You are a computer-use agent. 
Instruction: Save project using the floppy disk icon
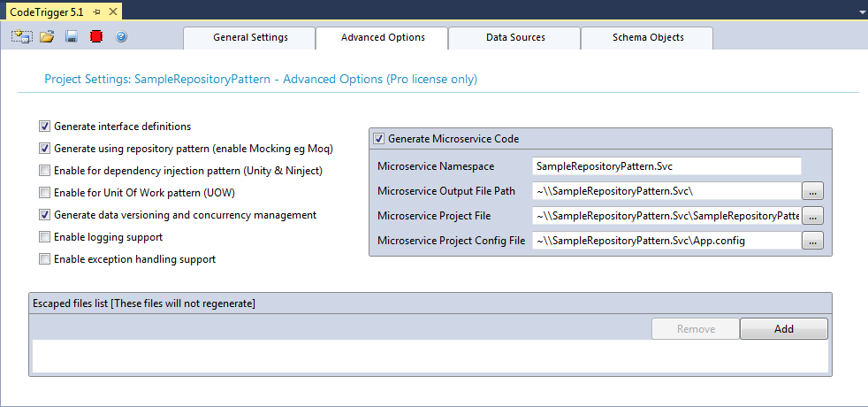pyautogui.click(x=72, y=37)
